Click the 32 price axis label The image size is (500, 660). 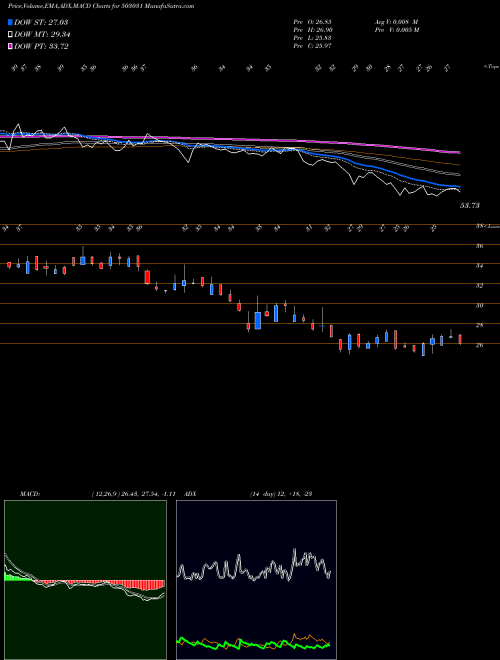pos(479,285)
